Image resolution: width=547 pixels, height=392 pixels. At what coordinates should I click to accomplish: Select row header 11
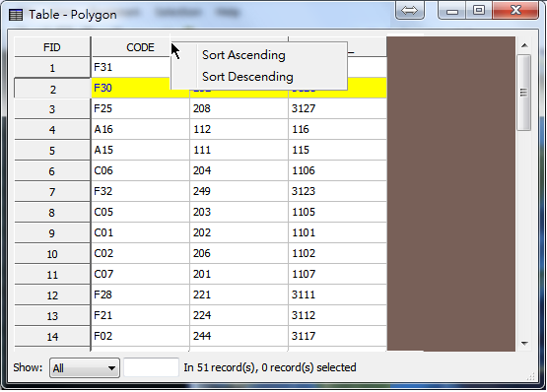coord(52,275)
